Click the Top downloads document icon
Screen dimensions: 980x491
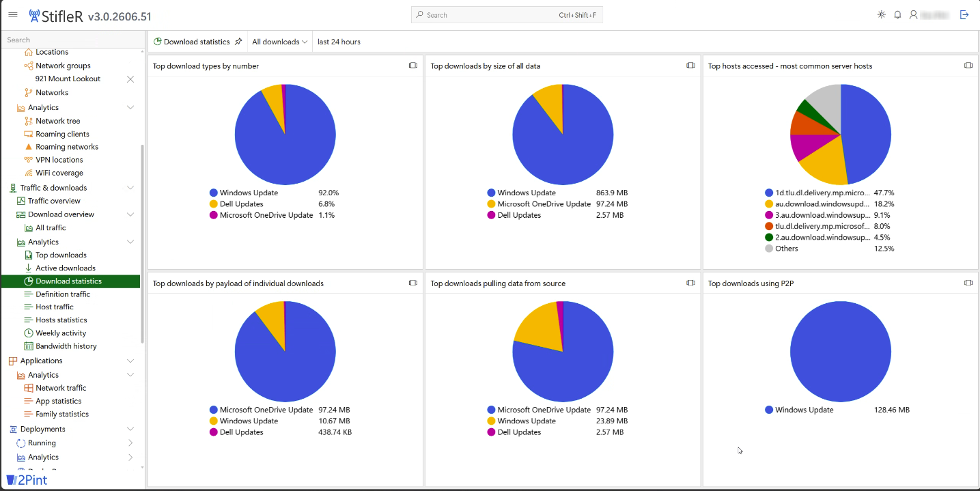[x=29, y=255]
